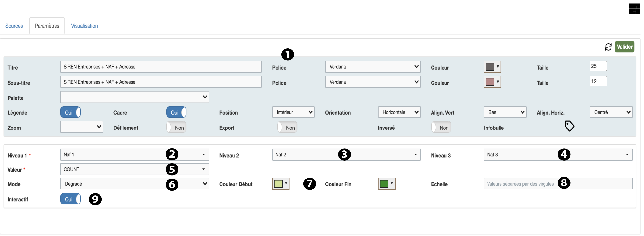The image size is (644, 236).
Task: Enable the Export toggle
Action: point(287,127)
